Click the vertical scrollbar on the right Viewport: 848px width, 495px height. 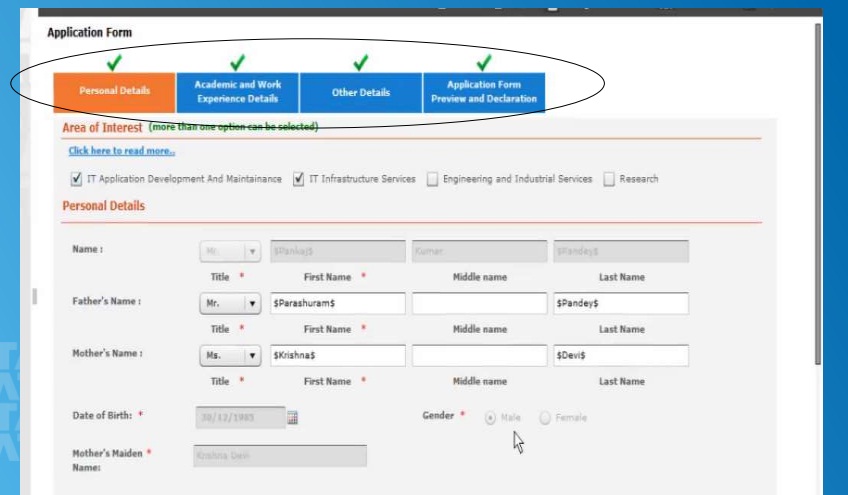coord(818,200)
